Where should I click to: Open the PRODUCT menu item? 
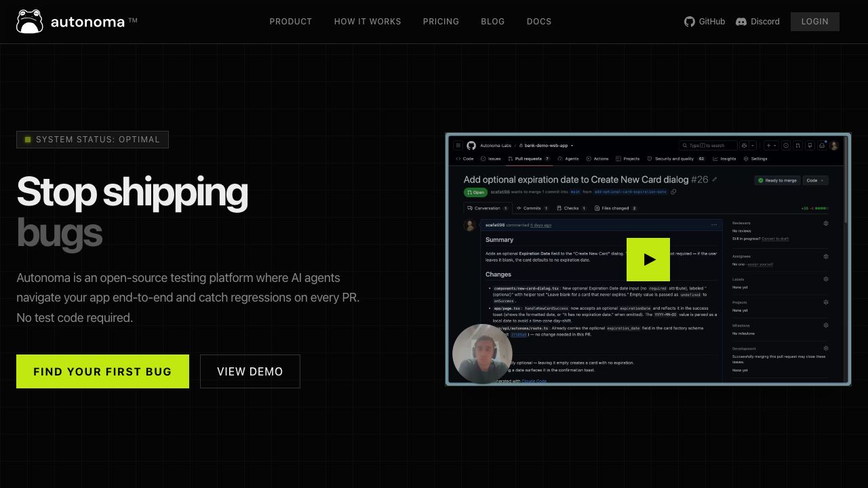(291, 22)
